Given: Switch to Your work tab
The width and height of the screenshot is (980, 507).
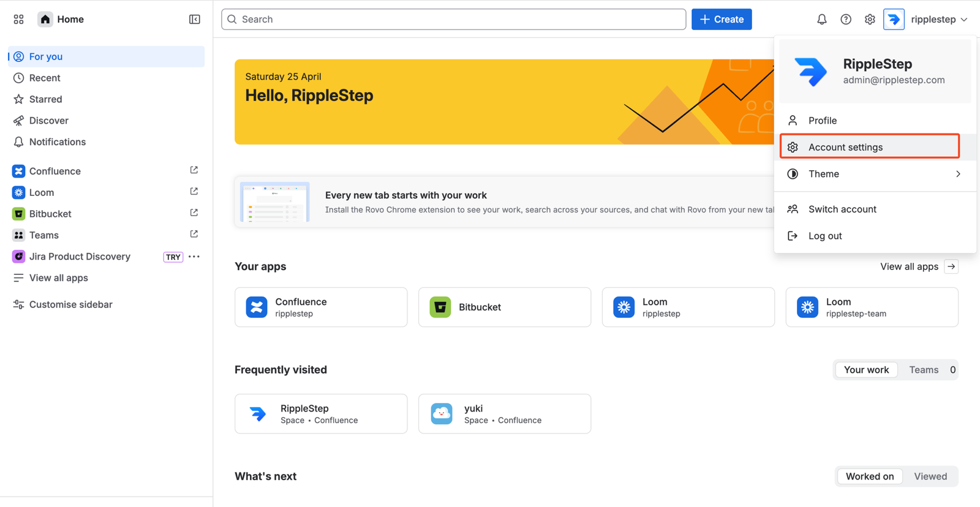Looking at the screenshot, I should [x=866, y=370].
